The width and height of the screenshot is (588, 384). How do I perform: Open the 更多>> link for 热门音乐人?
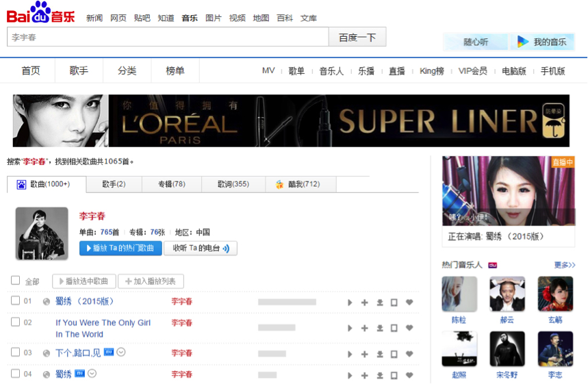[x=565, y=265]
